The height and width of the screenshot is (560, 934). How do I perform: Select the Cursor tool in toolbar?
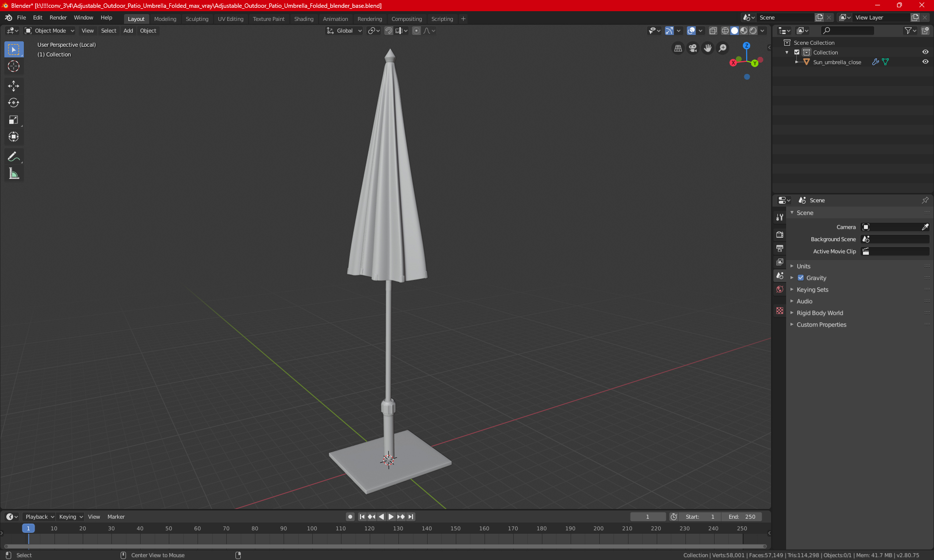14,67
